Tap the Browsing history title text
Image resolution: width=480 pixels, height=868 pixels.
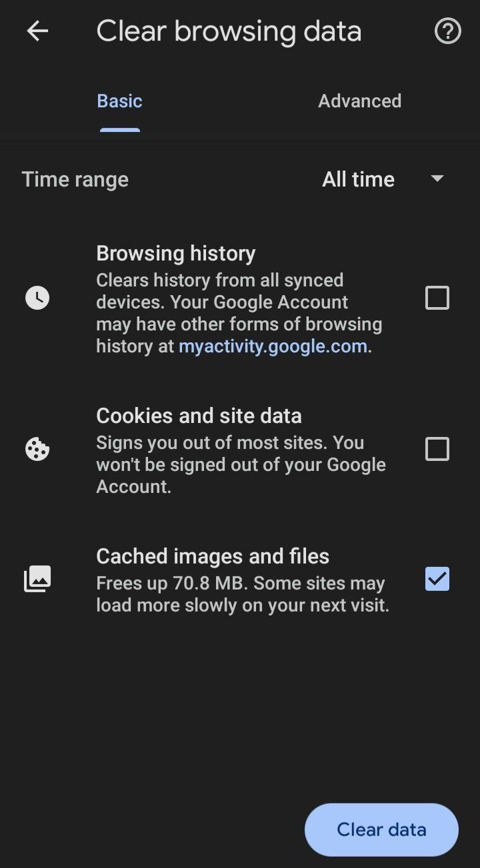tap(176, 253)
